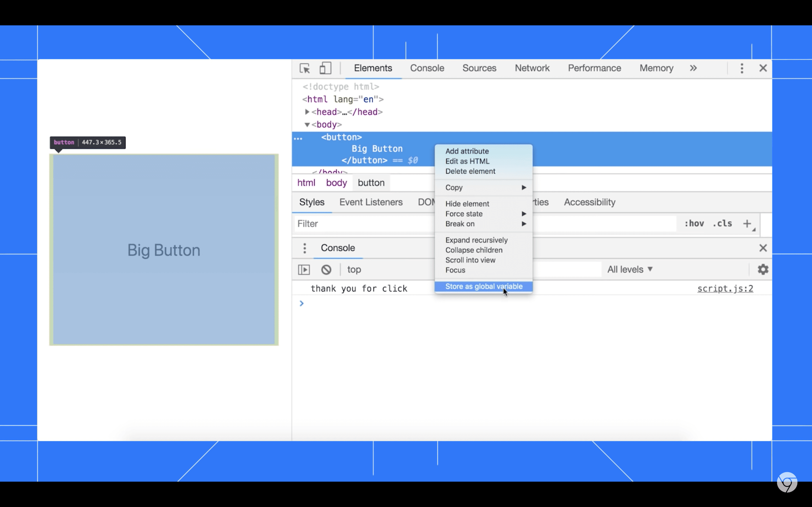Click the add attribute button
Screen dimensions: 812x507
click(467, 151)
